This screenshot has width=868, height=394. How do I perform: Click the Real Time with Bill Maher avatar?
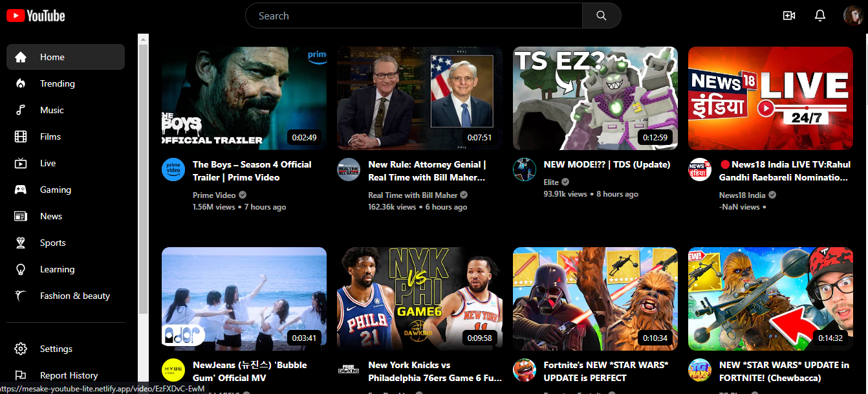coord(349,170)
